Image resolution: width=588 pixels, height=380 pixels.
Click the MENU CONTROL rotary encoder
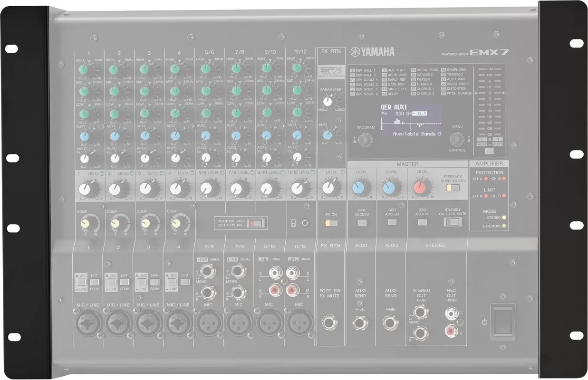click(x=457, y=139)
